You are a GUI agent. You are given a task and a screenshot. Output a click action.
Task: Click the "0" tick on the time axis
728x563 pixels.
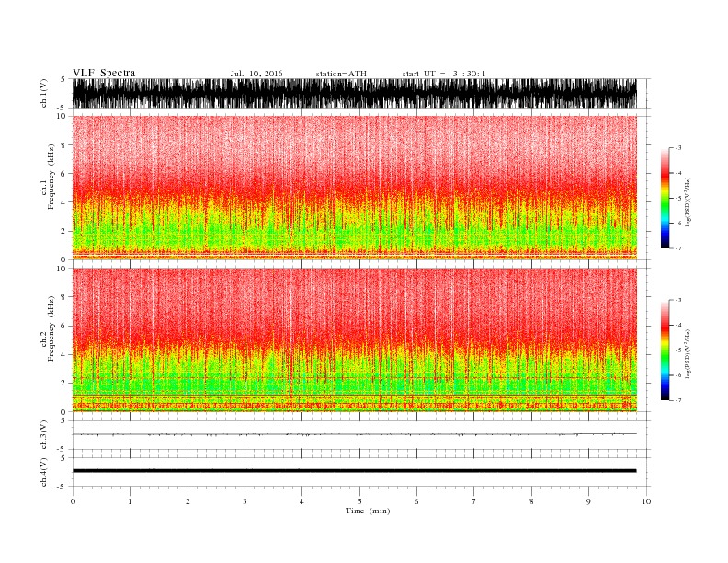click(73, 501)
